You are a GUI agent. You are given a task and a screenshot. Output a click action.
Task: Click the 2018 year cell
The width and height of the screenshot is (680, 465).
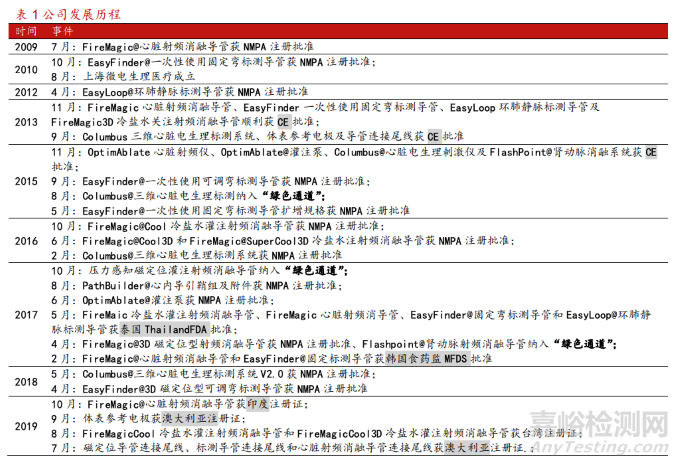[x=24, y=380]
